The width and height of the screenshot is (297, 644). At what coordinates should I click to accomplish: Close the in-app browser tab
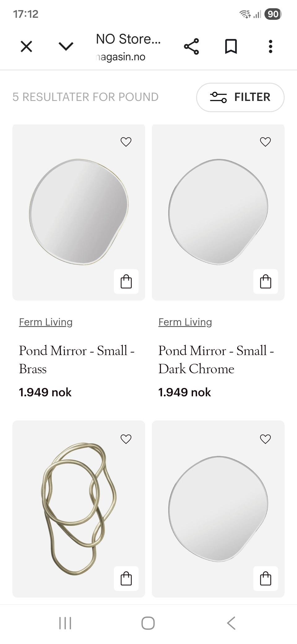(26, 47)
